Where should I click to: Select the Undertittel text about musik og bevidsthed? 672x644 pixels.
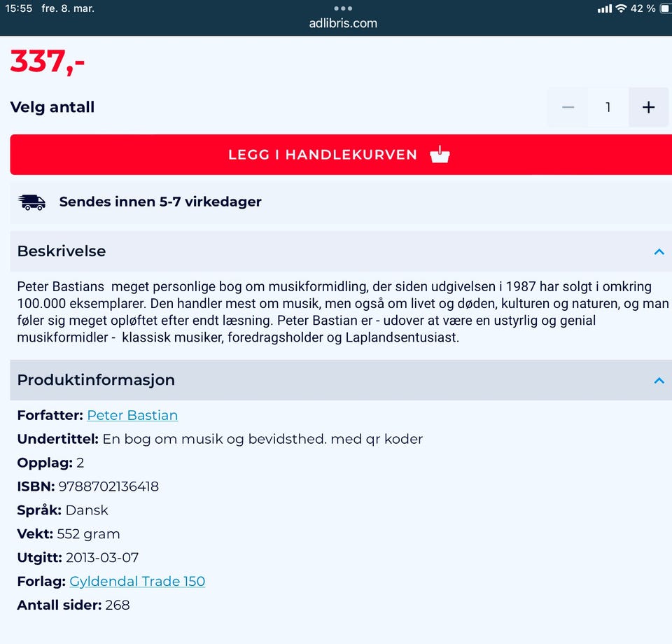(262, 439)
